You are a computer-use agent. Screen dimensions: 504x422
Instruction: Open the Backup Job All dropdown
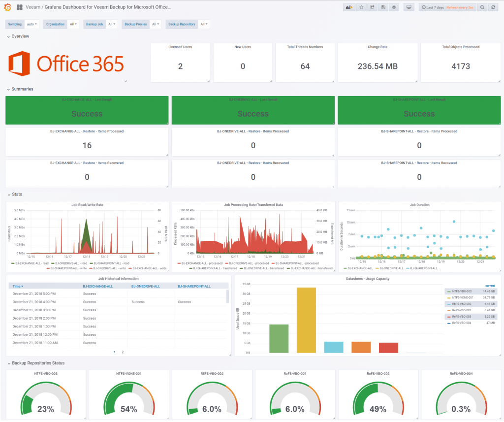[112, 24]
